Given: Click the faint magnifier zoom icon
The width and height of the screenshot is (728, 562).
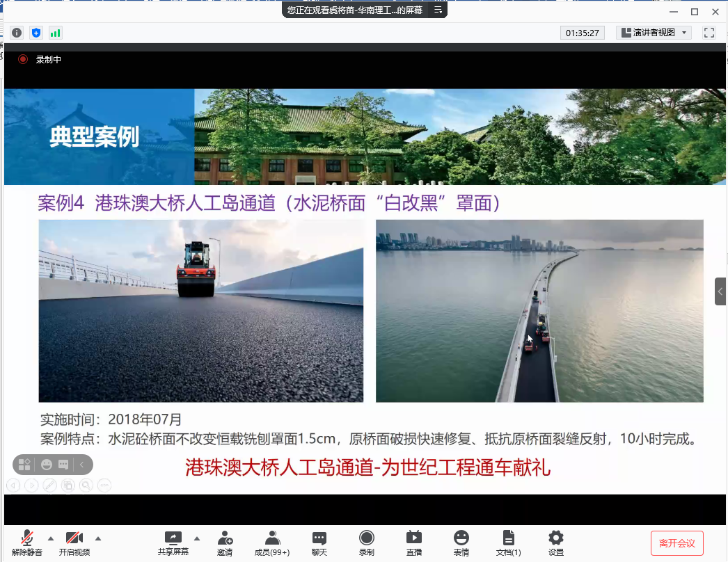Looking at the screenshot, I should [86, 485].
